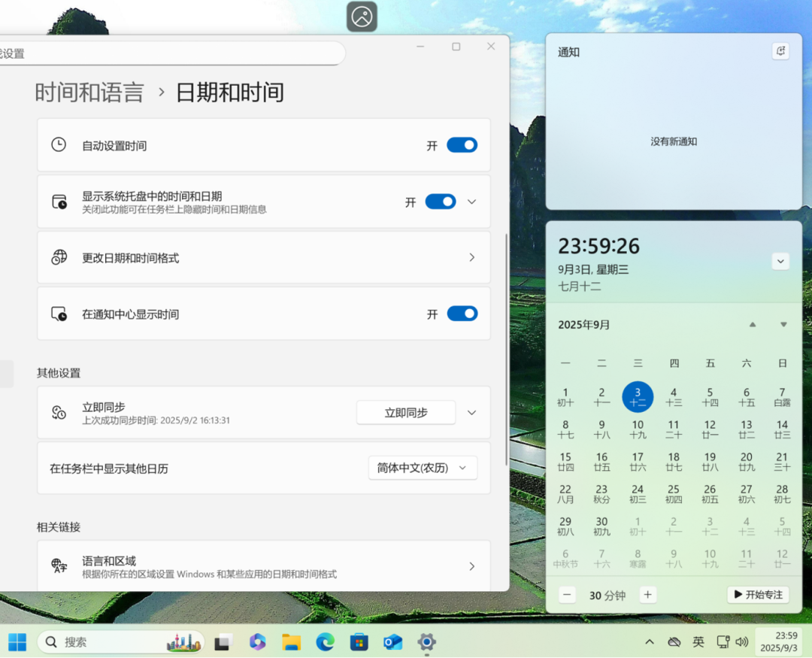Turn off 显示系统托盘中的时间和日期
Viewport: 812px width, 658px height.
tap(440, 202)
